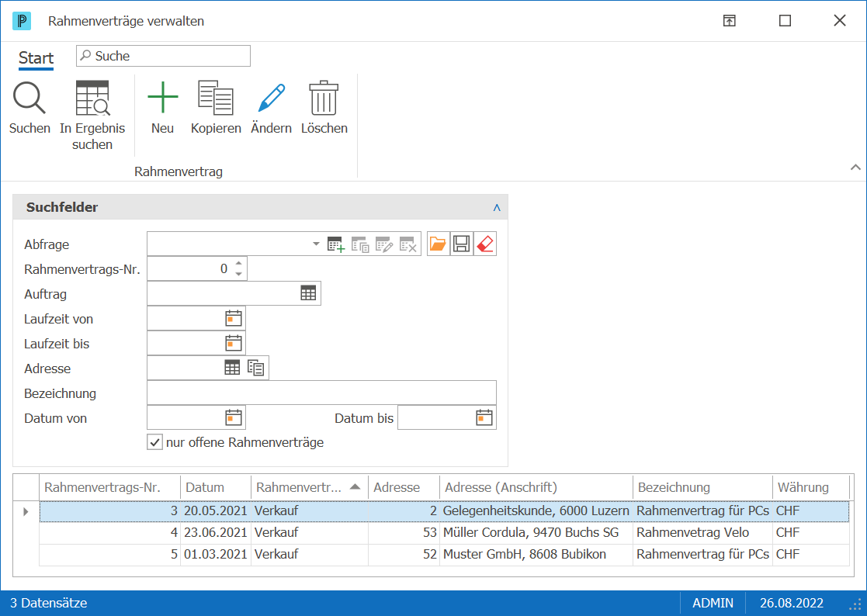The image size is (867, 616).
Task: Add a new Abfrage query icon
Action: 335,244
